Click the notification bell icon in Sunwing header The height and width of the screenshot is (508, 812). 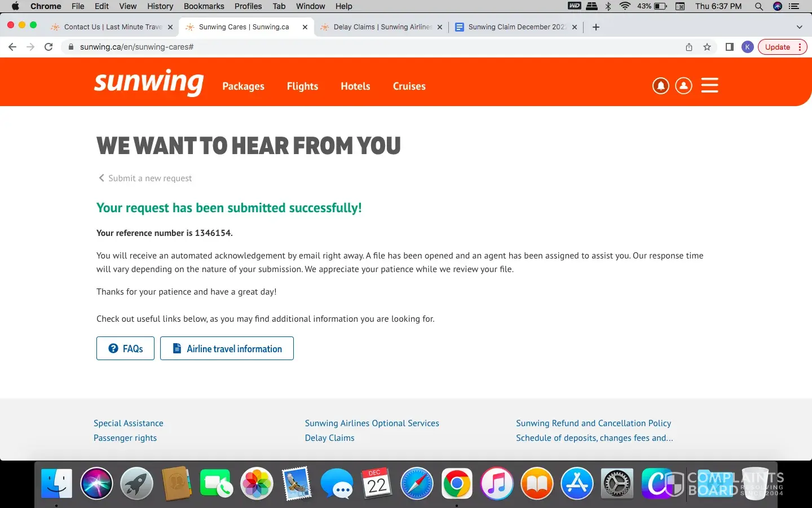pyautogui.click(x=660, y=86)
